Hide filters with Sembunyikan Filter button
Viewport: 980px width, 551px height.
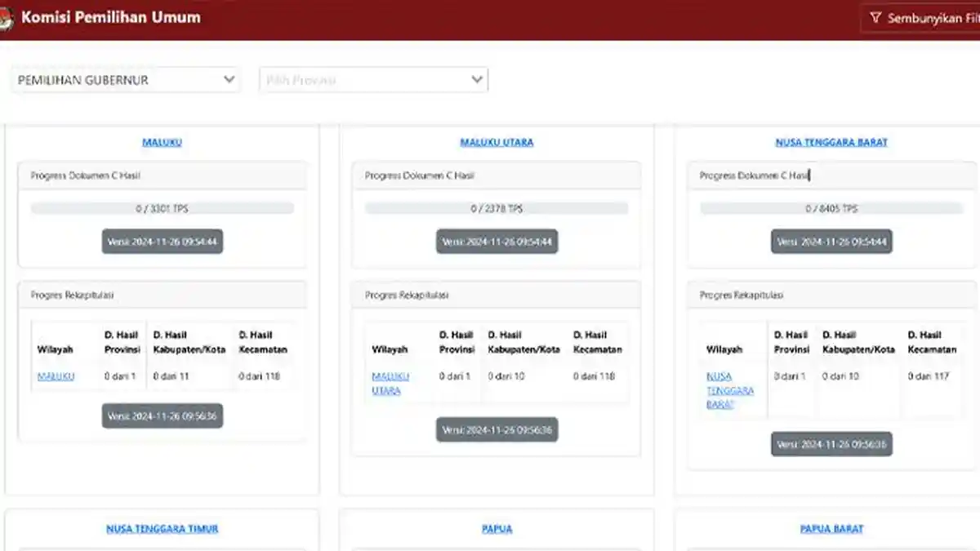920,18
